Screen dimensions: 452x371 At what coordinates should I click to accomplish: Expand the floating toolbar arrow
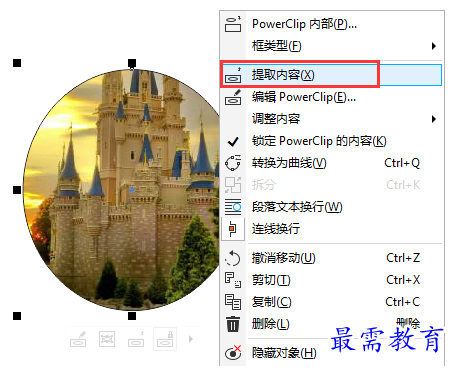pyautogui.click(x=191, y=339)
